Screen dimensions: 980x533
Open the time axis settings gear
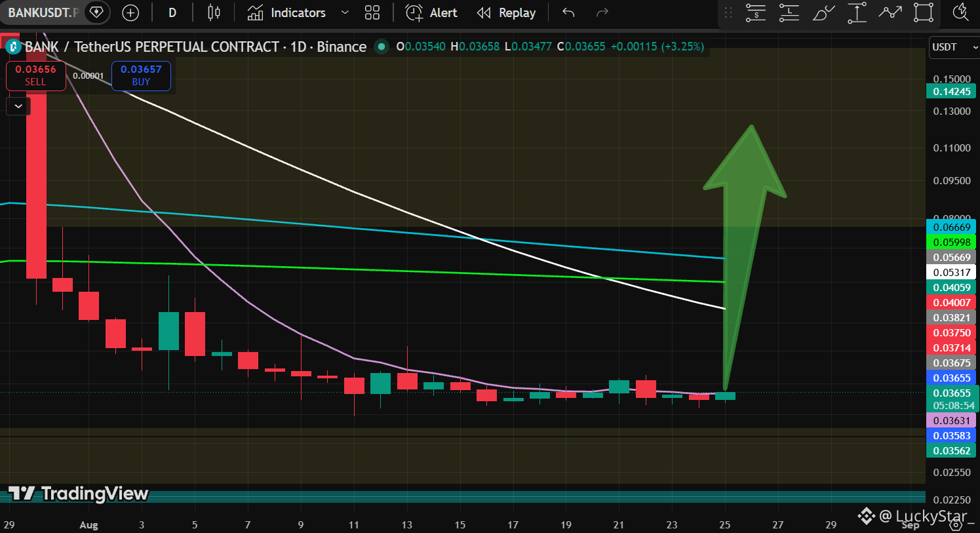[957, 524]
